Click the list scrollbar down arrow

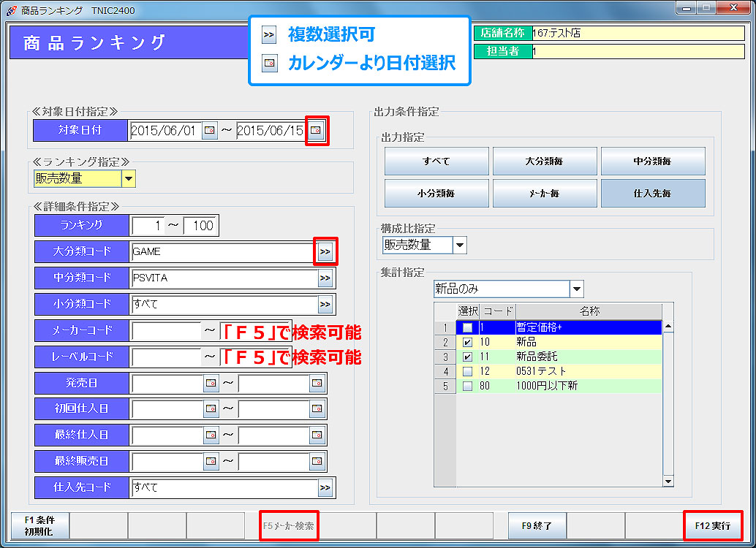pyautogui.click(x=668, y=481)
